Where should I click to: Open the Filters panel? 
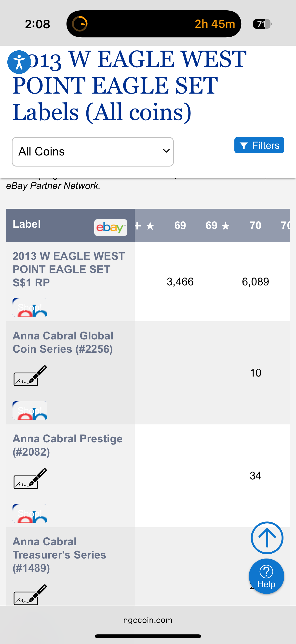(x=259, y=145)
